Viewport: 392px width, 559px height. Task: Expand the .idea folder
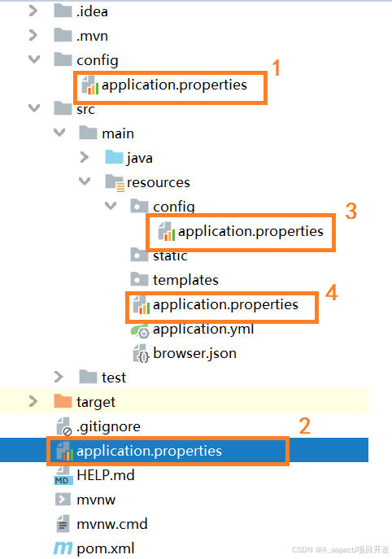(x=33, y=11)
